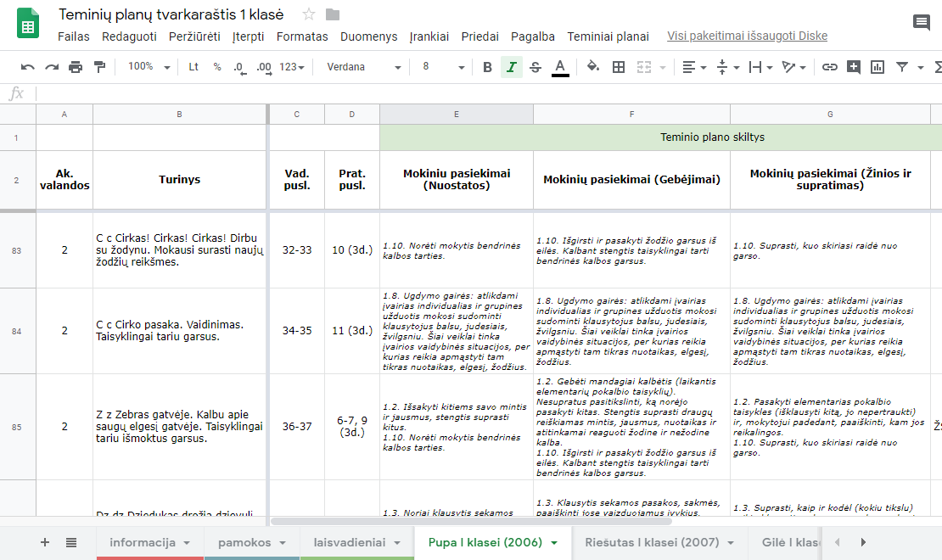Screen dimensions: 942x560
Task: Click the redo icon
Action: coord(52,67)
